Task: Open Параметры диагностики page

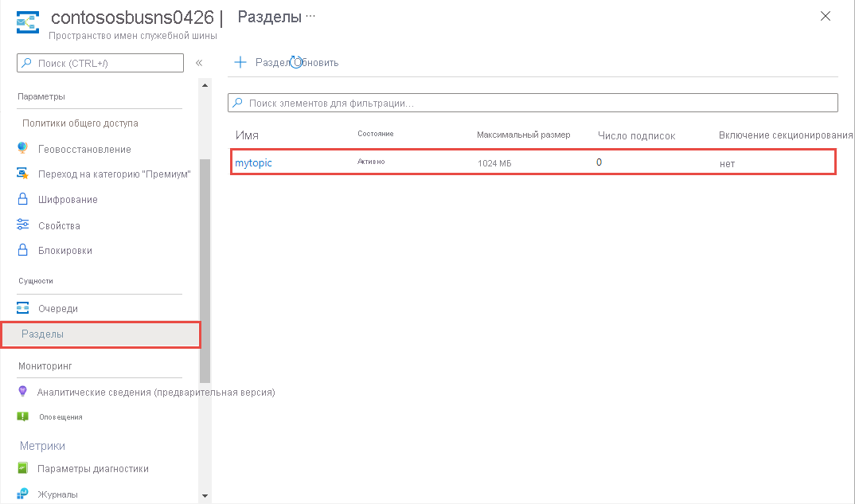Action: (x=92, y=468)
